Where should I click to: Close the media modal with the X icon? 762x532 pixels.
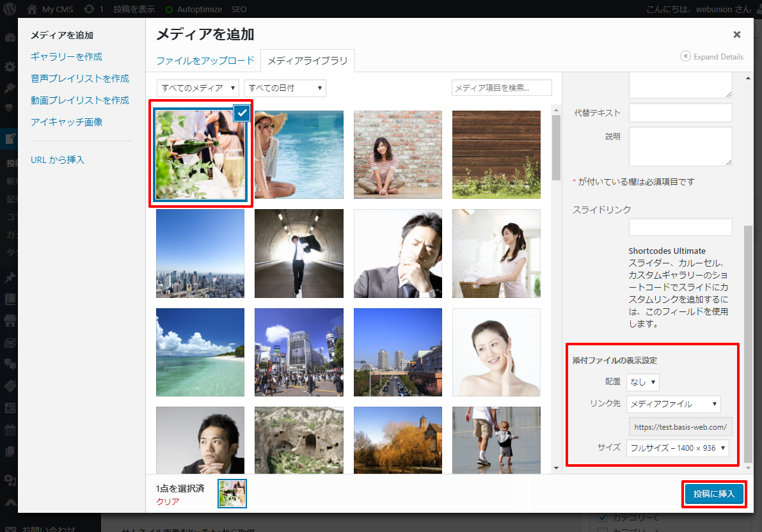tap(737, 35)
